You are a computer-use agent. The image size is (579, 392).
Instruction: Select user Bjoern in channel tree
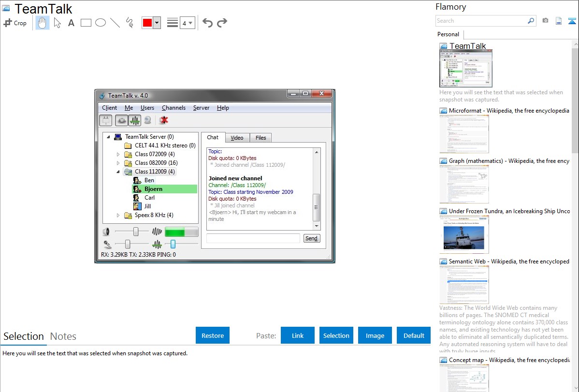click(x=164, y=189)
